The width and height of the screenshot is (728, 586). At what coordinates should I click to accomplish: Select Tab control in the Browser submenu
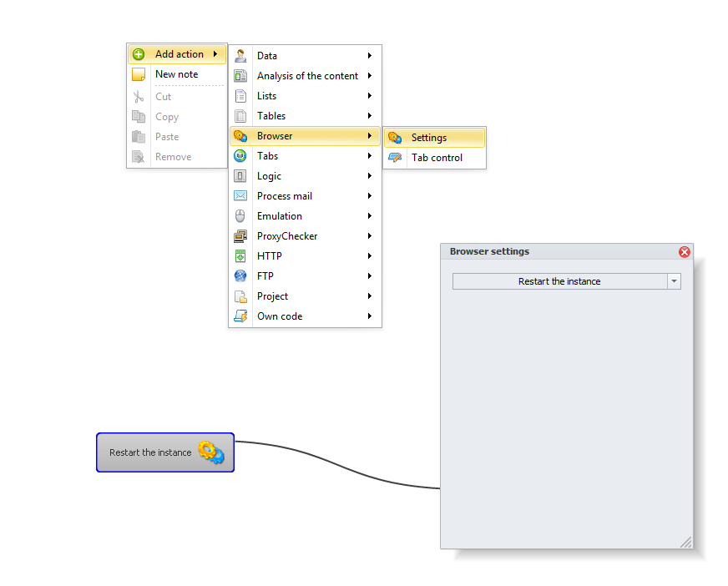point(435,158)
